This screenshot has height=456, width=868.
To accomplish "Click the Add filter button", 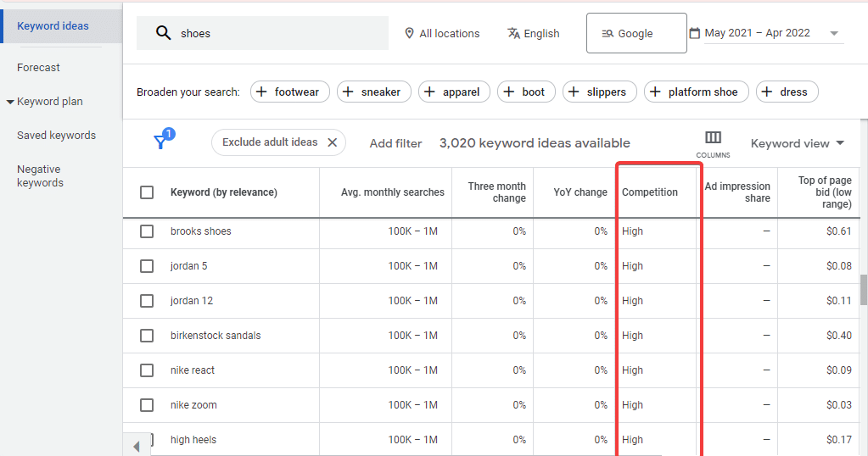I will [395, 143].
